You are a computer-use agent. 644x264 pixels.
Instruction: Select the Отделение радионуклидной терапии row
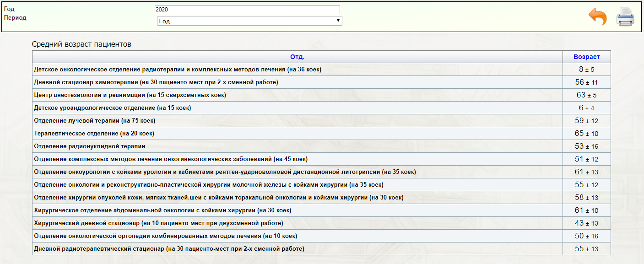321,146
